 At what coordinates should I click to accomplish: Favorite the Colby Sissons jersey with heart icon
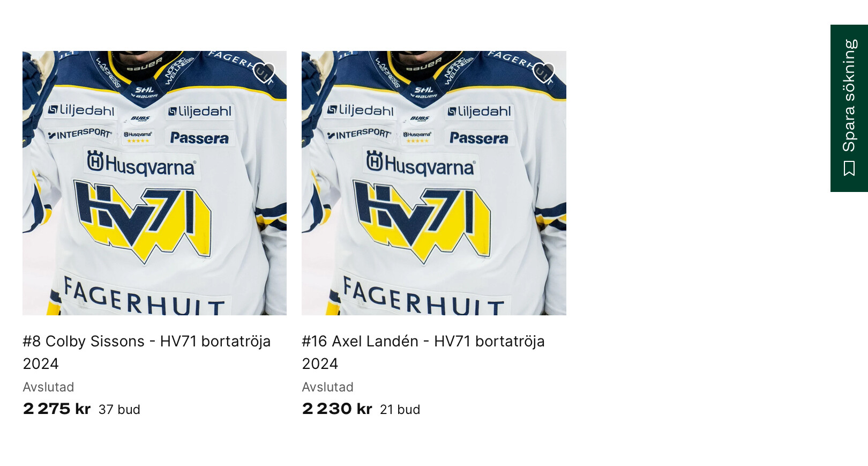click(x=264, y=72)
